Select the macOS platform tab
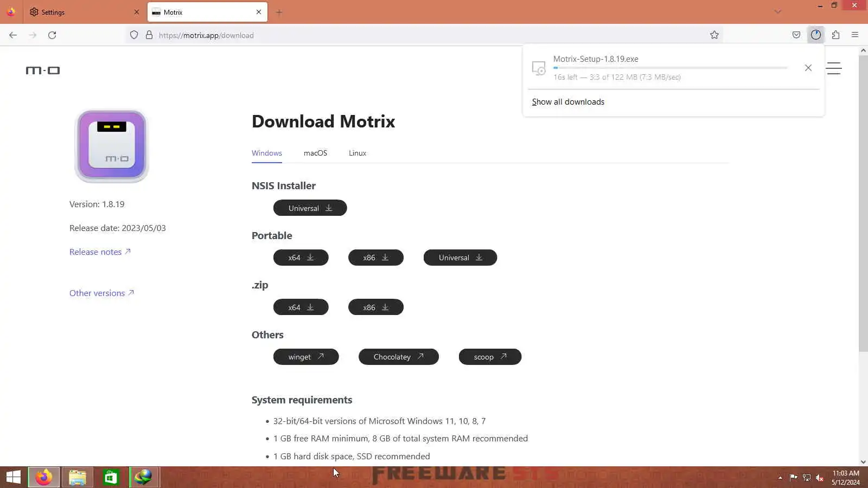This screenshot has height=488, width=868. point(315,153)
